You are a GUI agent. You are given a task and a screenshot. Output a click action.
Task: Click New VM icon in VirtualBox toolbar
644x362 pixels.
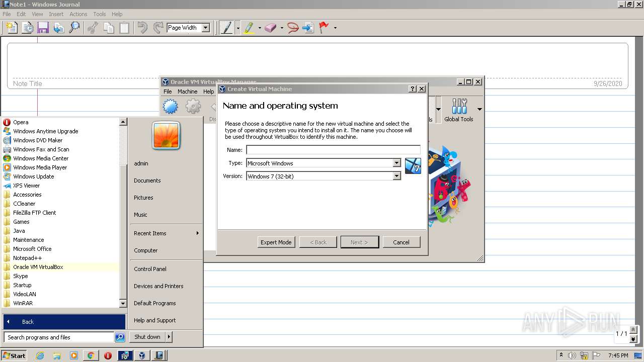point(170,107)
